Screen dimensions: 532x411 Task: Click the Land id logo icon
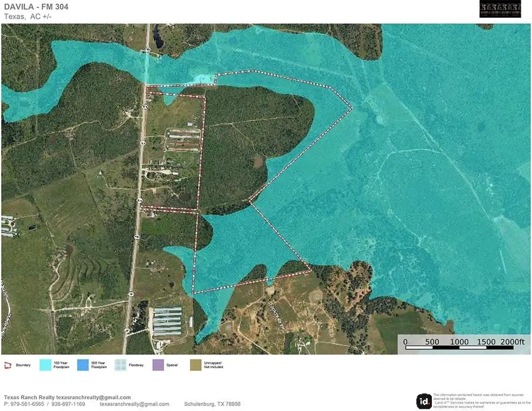coord(424,401)
